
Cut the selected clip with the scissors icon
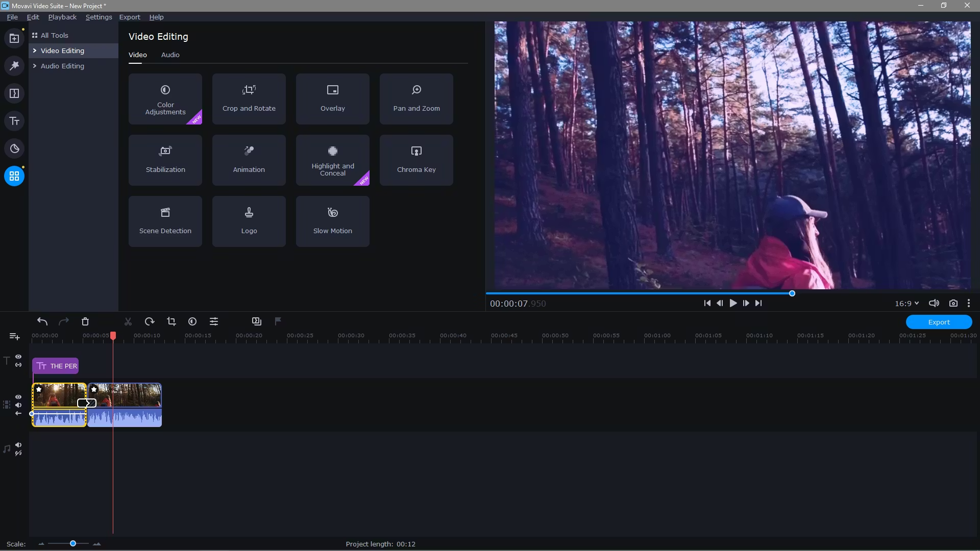[128, 321]
